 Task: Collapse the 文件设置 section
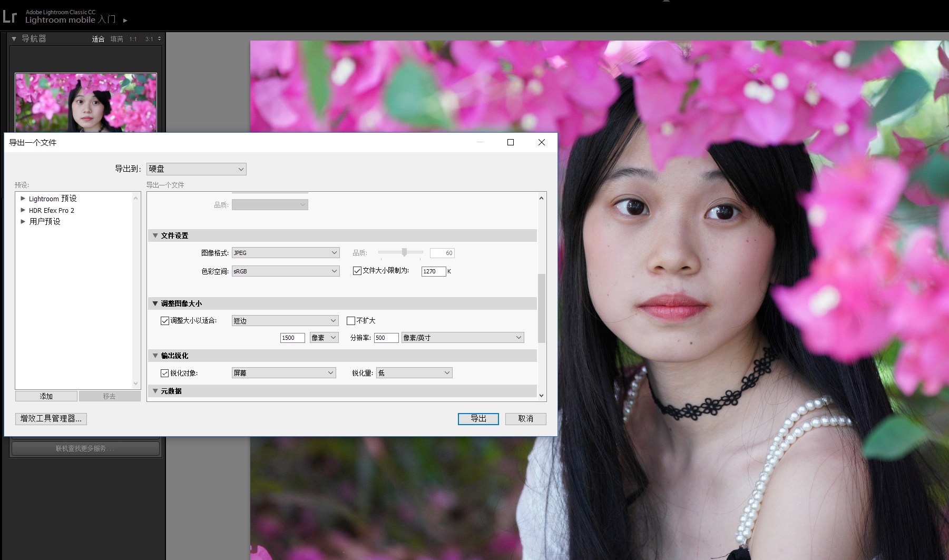click(x=155, y=235)
